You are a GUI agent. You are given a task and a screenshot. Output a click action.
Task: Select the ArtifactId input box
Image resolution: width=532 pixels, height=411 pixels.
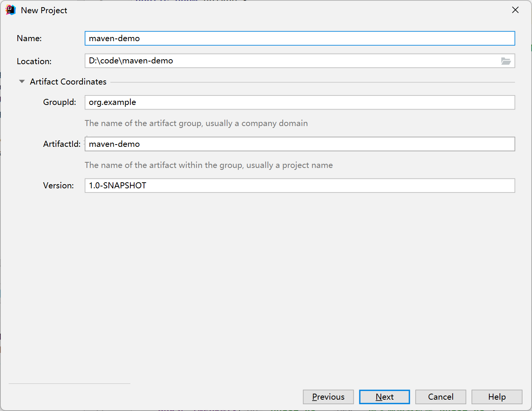[300, 144]
